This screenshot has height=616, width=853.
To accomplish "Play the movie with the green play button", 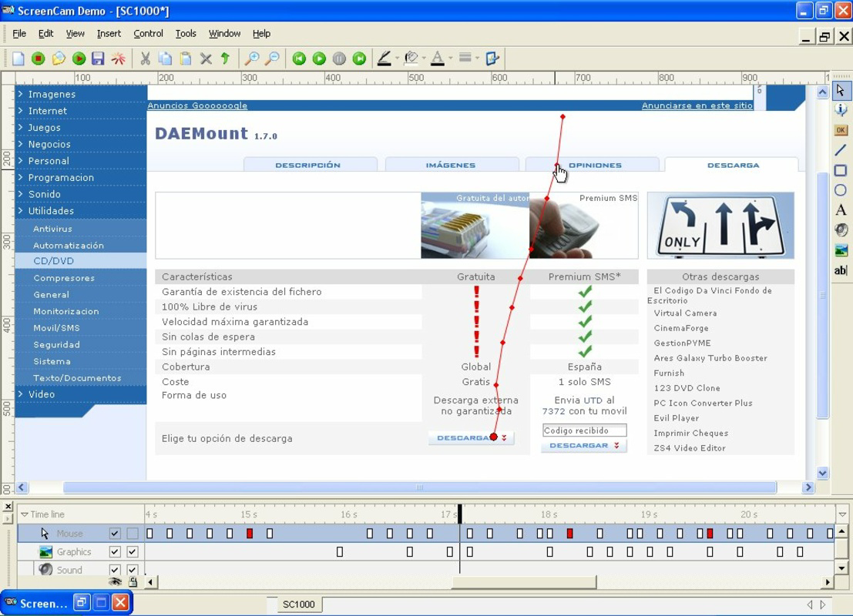I will (x=319, y=59).
